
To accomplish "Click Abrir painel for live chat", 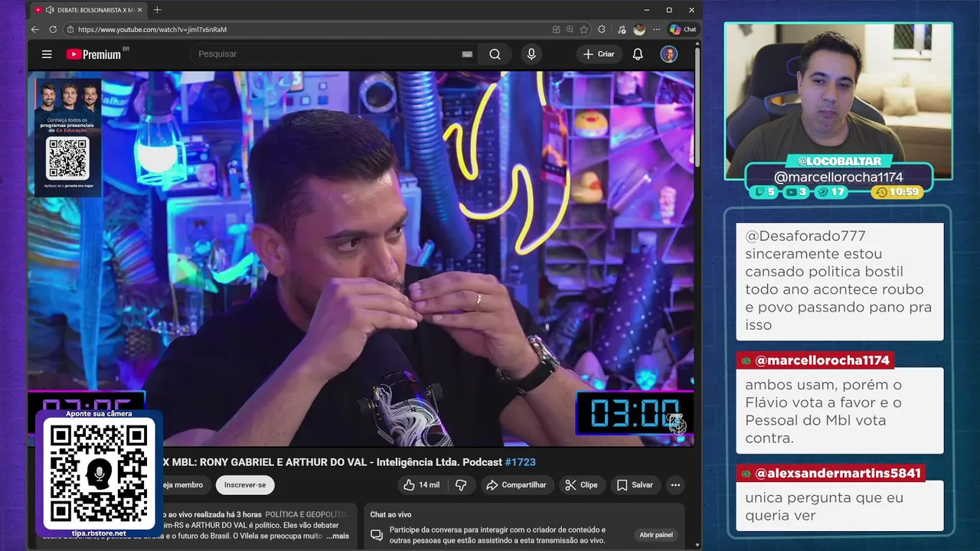I will (656, 535).
